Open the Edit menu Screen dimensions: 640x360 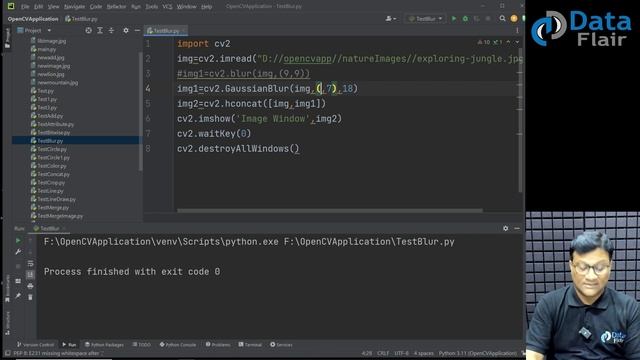38,7
